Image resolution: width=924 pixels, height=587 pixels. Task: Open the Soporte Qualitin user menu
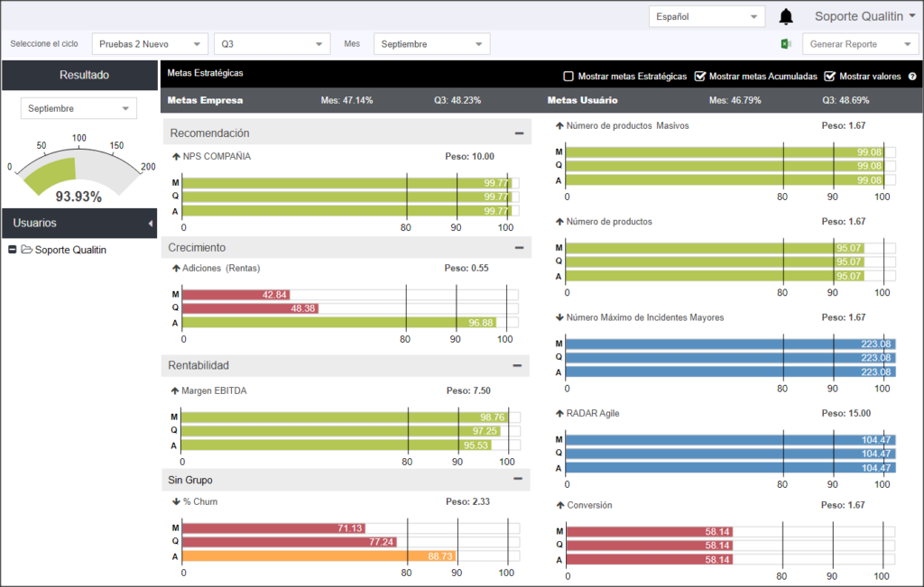pyautogui.click(x=865, y=16)
